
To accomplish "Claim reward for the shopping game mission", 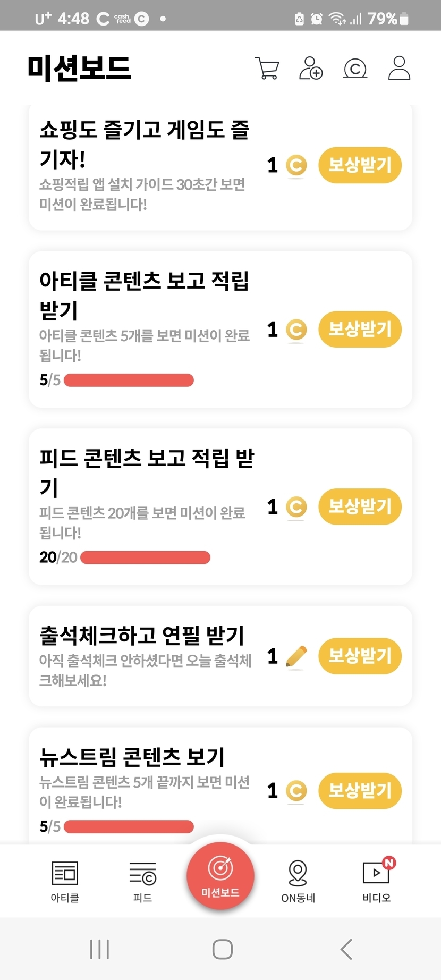I will point(360,165).
